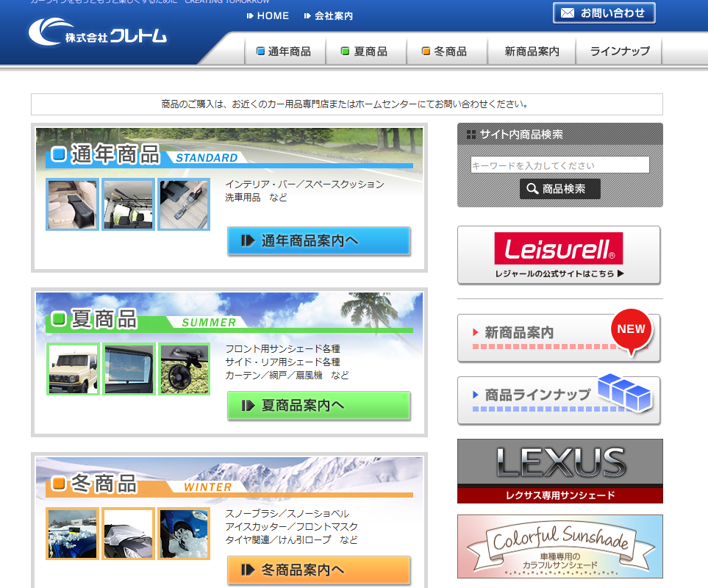Click the 商品ラインナップ cubes banner
The height and width of the screenshot is (588, 708).
click(x=559, y=400)
